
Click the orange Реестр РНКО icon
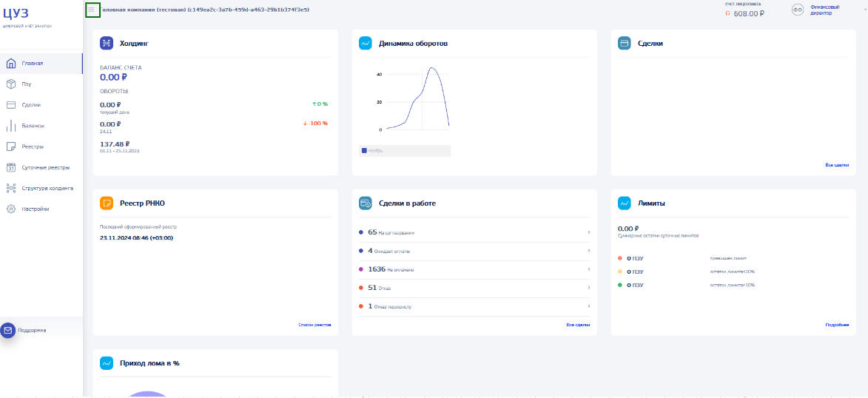(107, 203)
